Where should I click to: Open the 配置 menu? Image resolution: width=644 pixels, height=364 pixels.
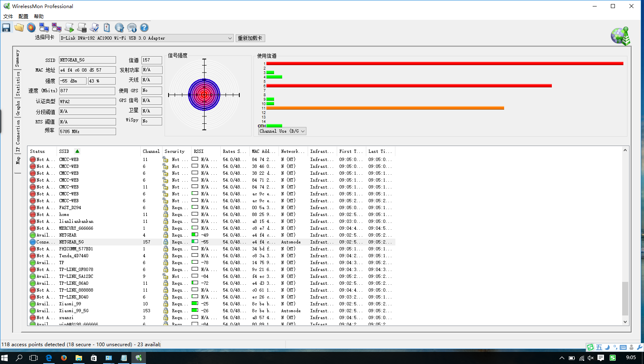click(x=23, y=17)
